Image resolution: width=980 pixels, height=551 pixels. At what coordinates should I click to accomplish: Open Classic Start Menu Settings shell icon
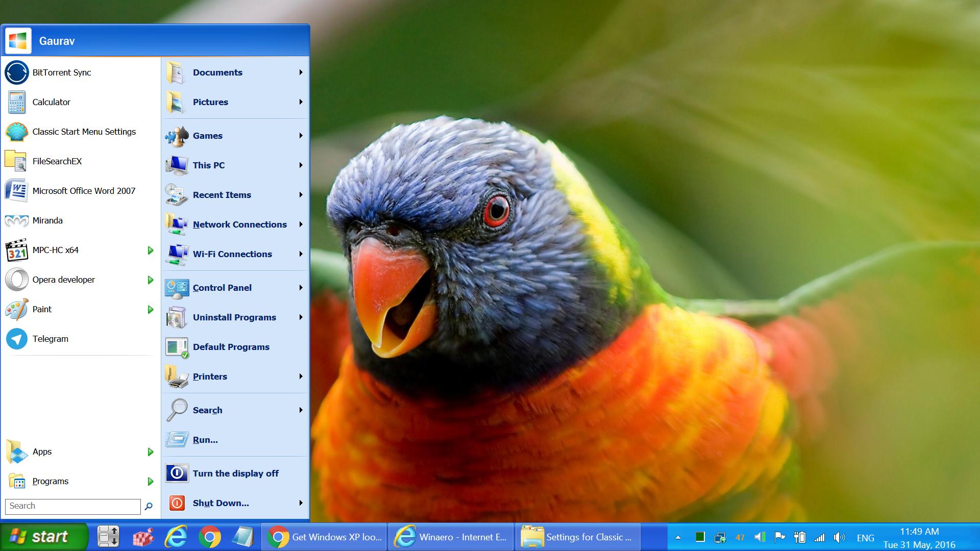(x=16, y=132)
